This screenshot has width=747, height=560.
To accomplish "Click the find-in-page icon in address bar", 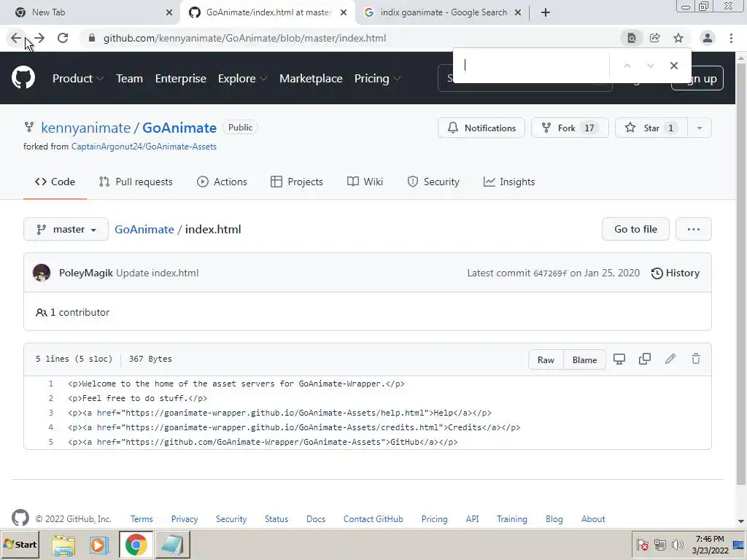I will (632, 38).
